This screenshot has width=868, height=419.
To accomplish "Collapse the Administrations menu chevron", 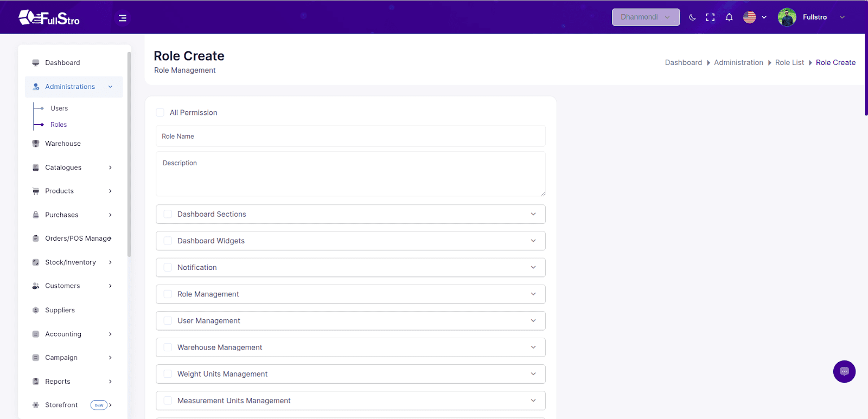I will coord(110,87).
